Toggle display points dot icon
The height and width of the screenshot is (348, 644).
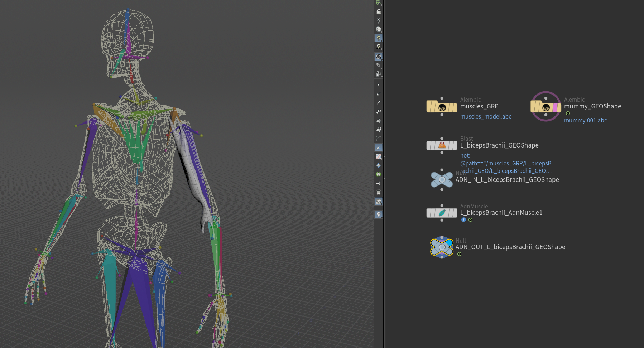click(x=379, y=85)
